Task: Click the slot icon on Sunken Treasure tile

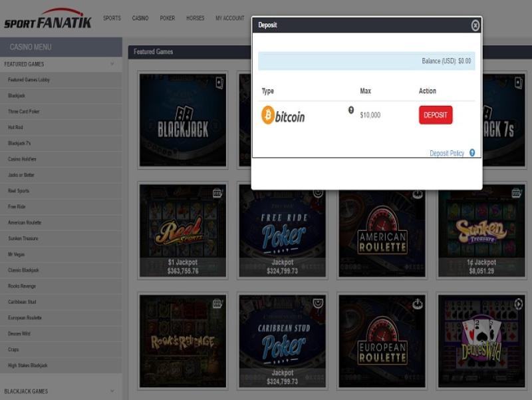Action: tap(516, 193)
